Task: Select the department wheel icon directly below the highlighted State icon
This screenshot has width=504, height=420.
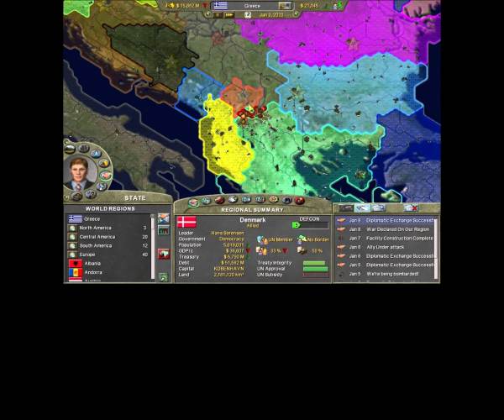Action: pyautogui.click(x=102, y=186)
